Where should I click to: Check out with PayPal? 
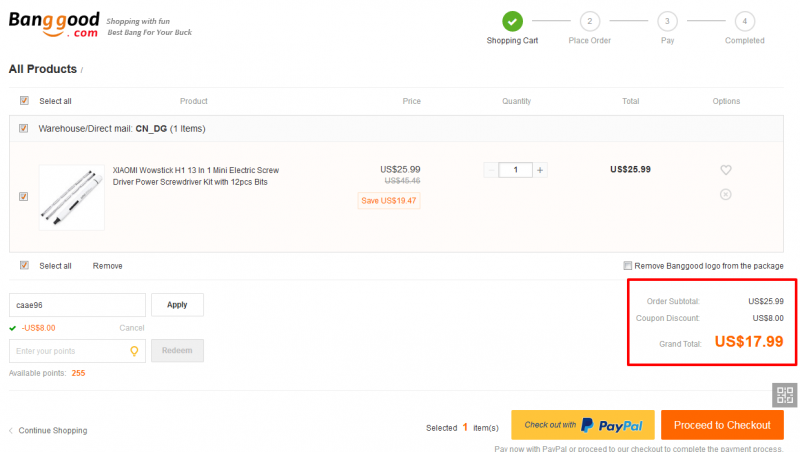(x=583, y=425)
